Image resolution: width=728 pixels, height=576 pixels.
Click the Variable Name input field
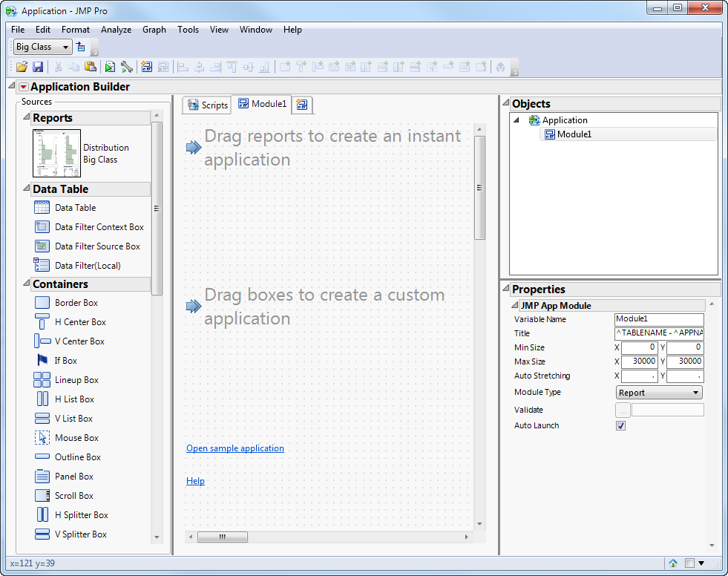tap(659, 320)
